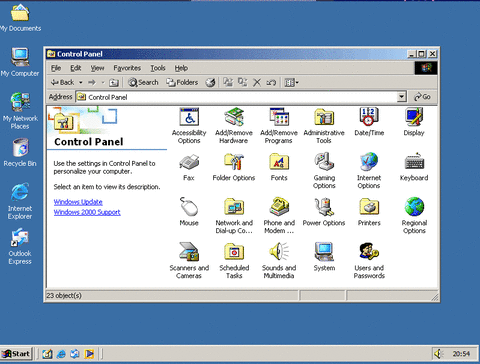Viewport: 480px width, 364px height.
Task: Click Show Desktop quick launch icon
Action: point(47,354)
